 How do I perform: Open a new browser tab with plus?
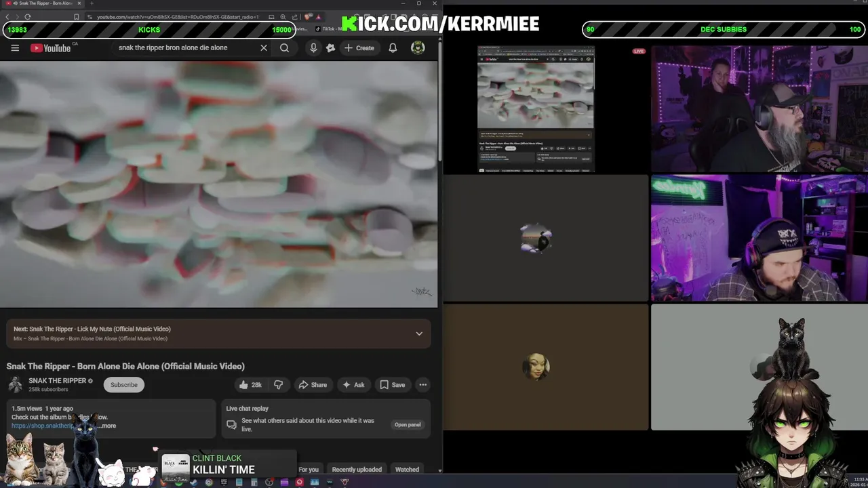click(92, 3)
